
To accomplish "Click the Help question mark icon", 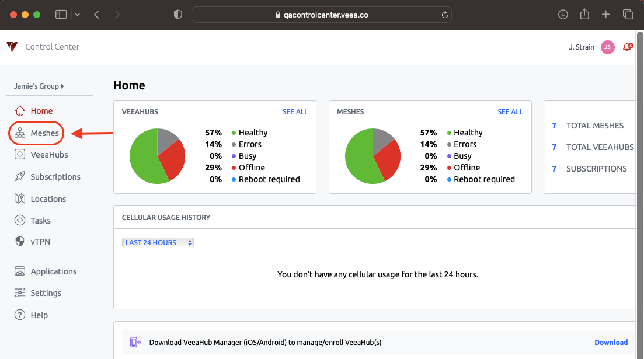I will pyautogui.click(x=20, y=315).
